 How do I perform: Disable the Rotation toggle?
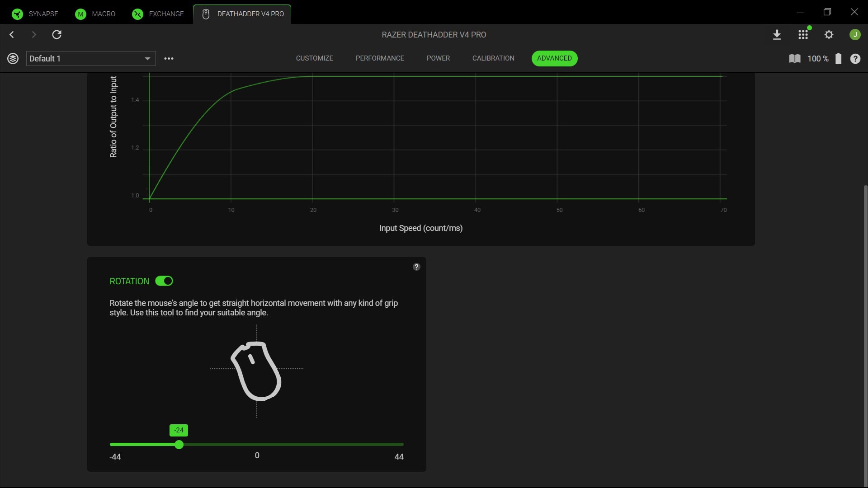[x=164, y=281]
